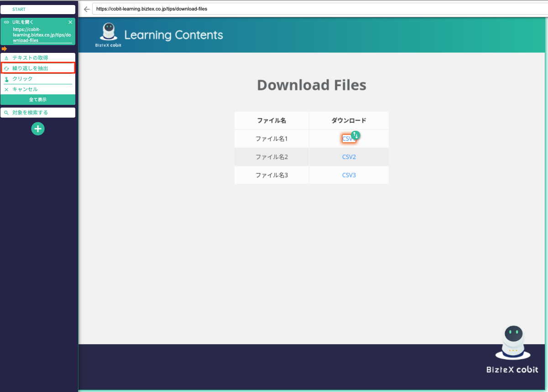The height and width of the screenshot is (392, 548).
Task: Click 'ファイル名1' table cell
Action: point(271,139)
